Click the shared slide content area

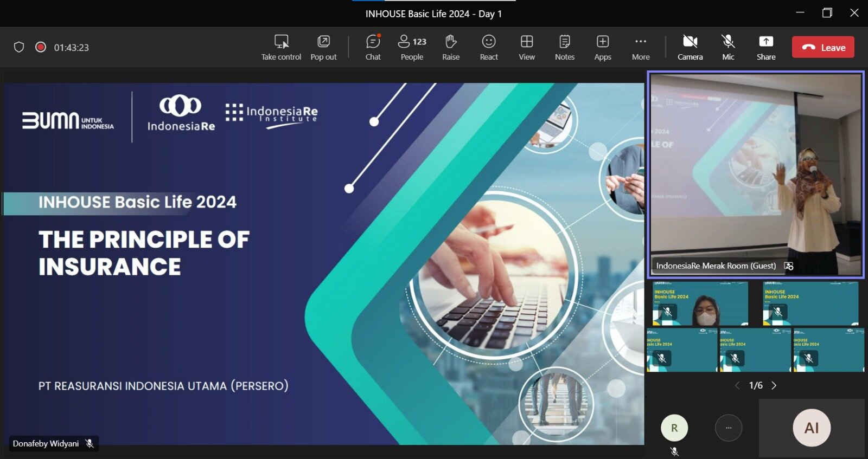click(323, 263)
